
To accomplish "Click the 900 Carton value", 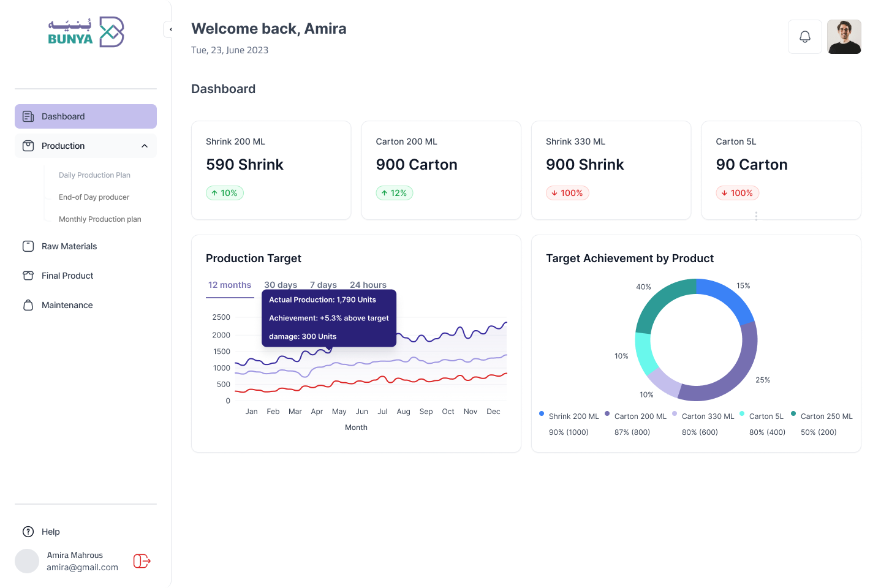I will click(417, 165).
